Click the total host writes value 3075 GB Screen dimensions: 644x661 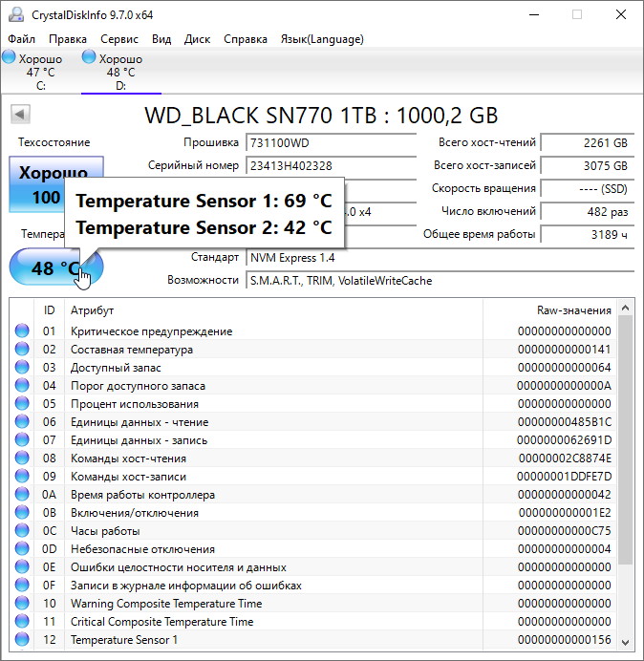588,165
